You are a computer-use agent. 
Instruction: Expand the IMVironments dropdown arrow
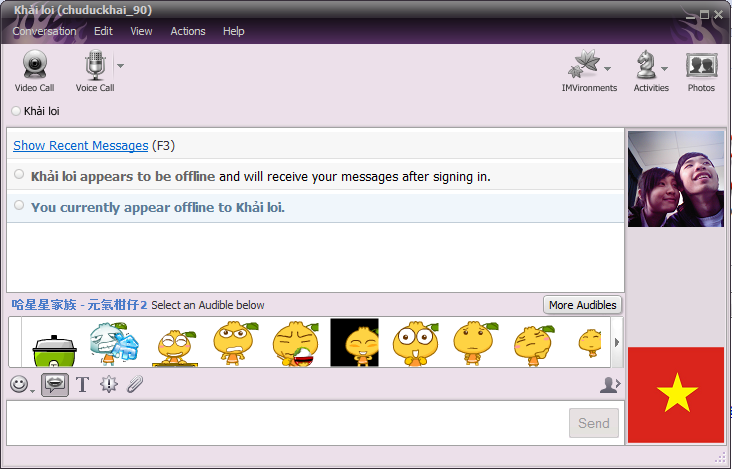click(607, 69)
